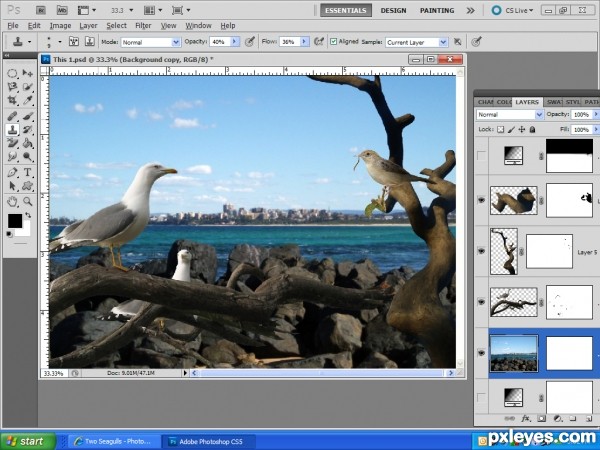
Task: Open the Opacity slider arrow in options bar
Action: [235, 42]
